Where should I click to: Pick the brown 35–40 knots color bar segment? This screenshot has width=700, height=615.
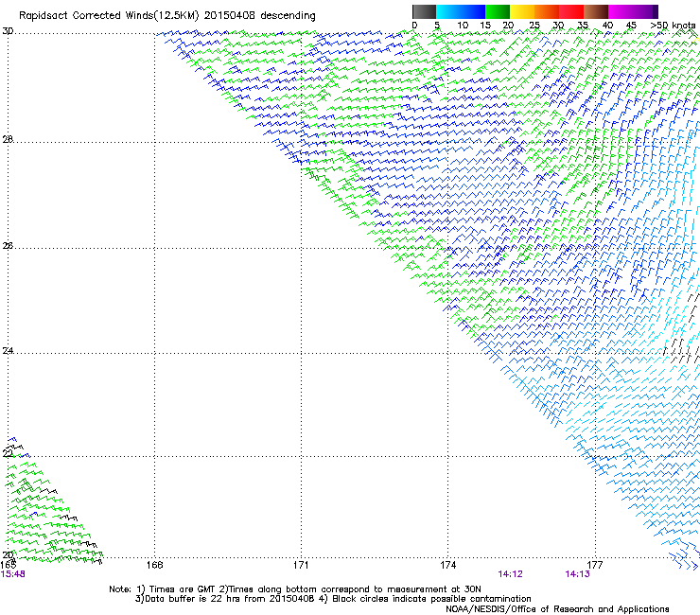click(596, 11)
